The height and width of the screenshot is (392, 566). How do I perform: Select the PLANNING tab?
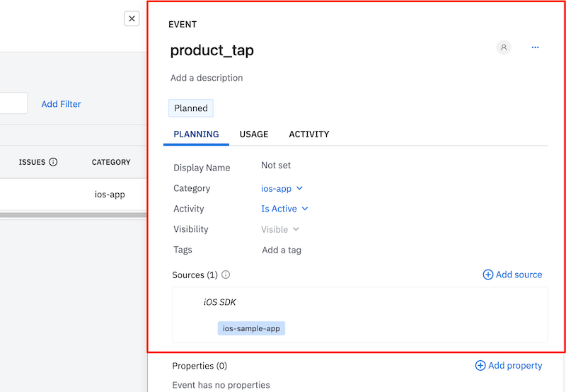pyautogui.click(x=196, y=134)
